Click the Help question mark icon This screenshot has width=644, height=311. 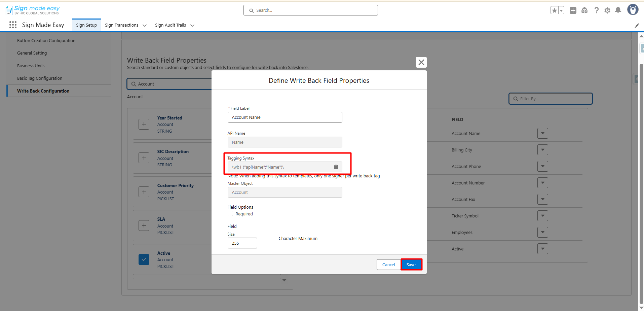pos(596,10)
